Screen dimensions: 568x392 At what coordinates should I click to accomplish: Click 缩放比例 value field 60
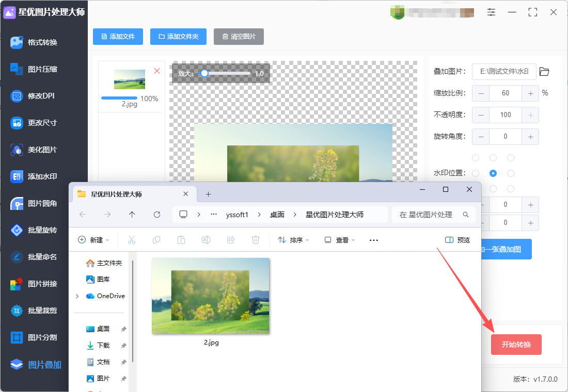point(506,93)
